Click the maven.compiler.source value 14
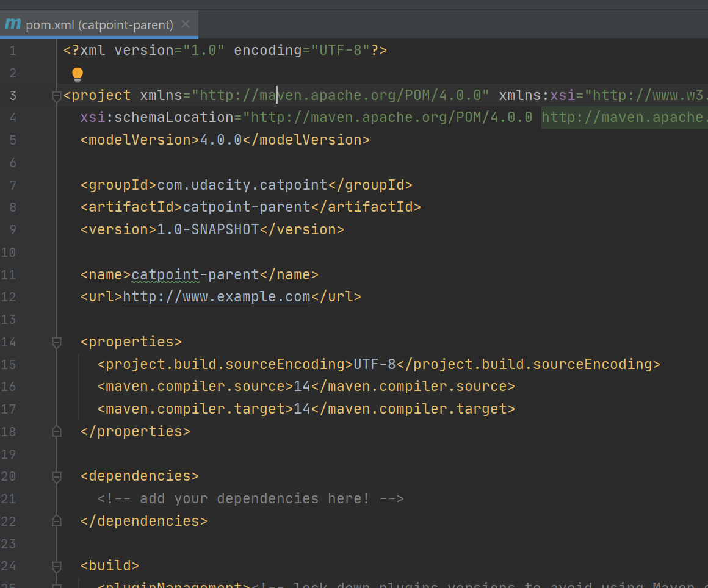This screenshot has height=588, width=708. [302, 387]
